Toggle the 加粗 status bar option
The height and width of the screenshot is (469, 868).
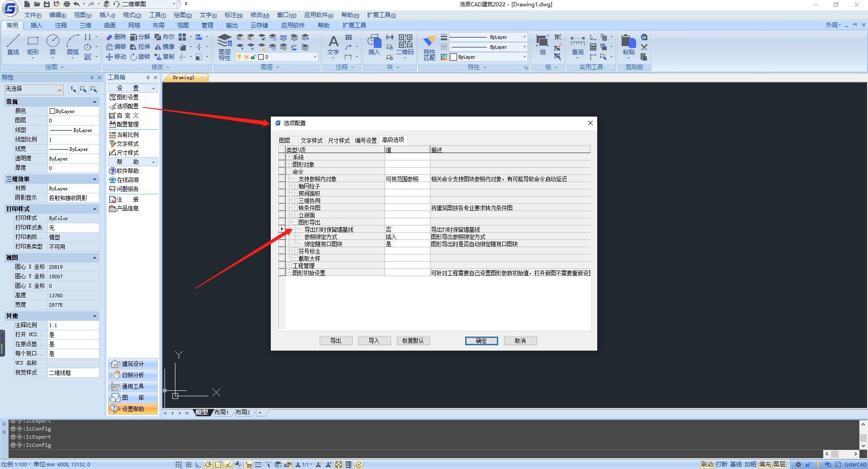coord(750,464)
